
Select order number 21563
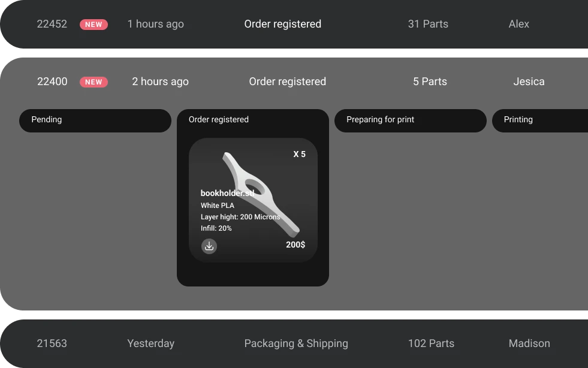click(52, 343)
